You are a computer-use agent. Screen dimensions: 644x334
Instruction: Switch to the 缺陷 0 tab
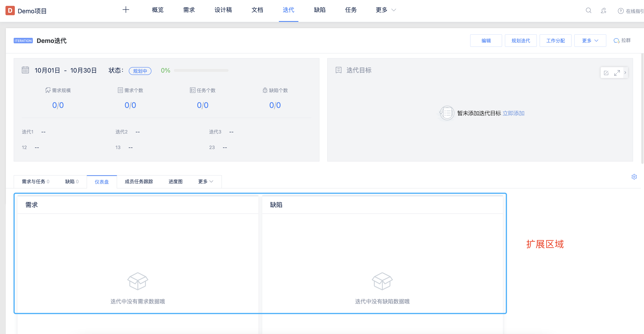click(x=72, y=181)
